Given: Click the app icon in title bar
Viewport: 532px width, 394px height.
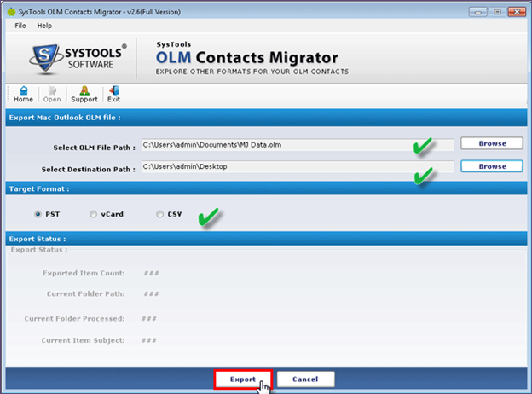Looking at the screenshot, I should click(x=11, y=12).
